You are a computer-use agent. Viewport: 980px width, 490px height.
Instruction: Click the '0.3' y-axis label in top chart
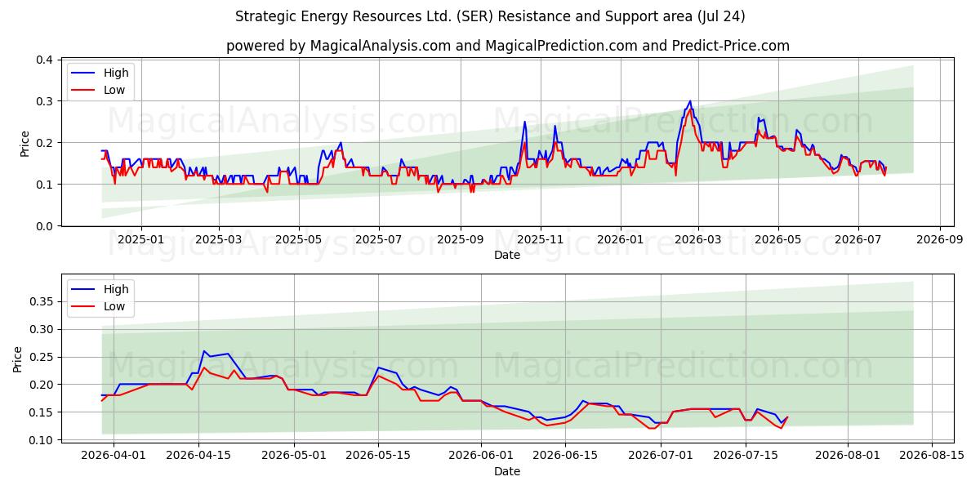45,101
